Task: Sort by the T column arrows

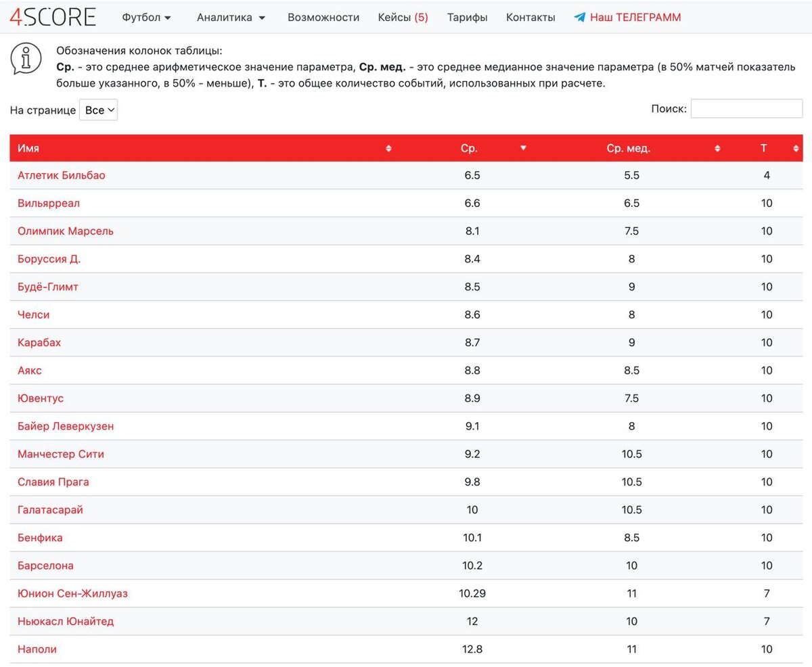Action: click(796, 149)
